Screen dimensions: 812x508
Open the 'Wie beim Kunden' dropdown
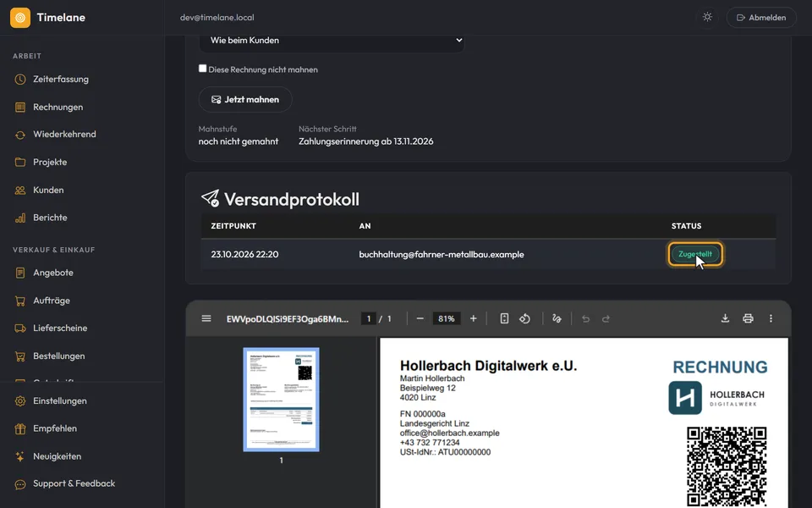tap(332, 41)
